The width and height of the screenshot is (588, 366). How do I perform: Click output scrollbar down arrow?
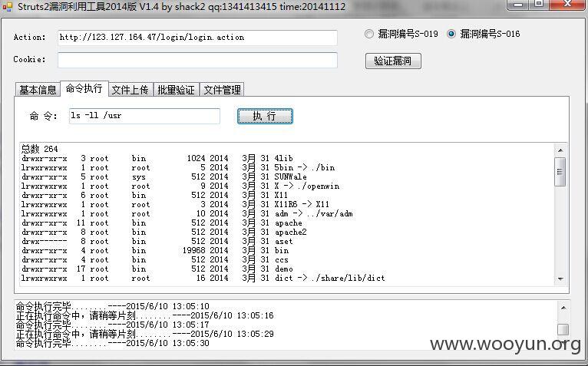tap(560, 279)
